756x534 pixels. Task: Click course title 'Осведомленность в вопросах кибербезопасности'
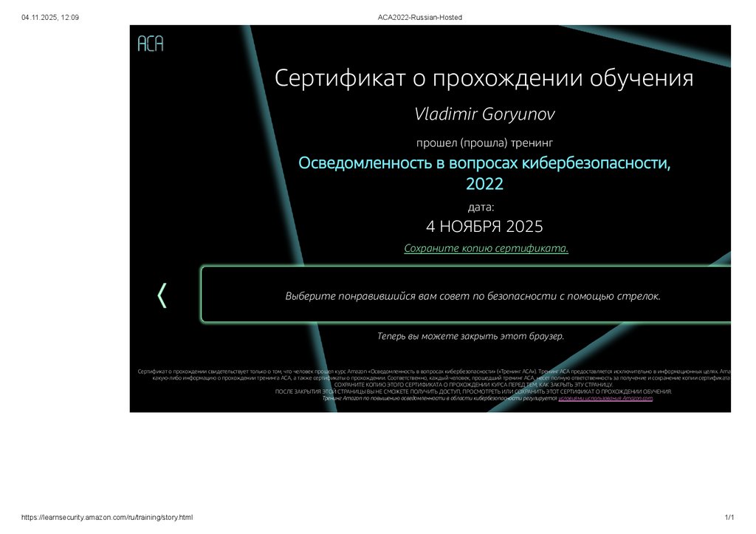[x=484, y=173]
